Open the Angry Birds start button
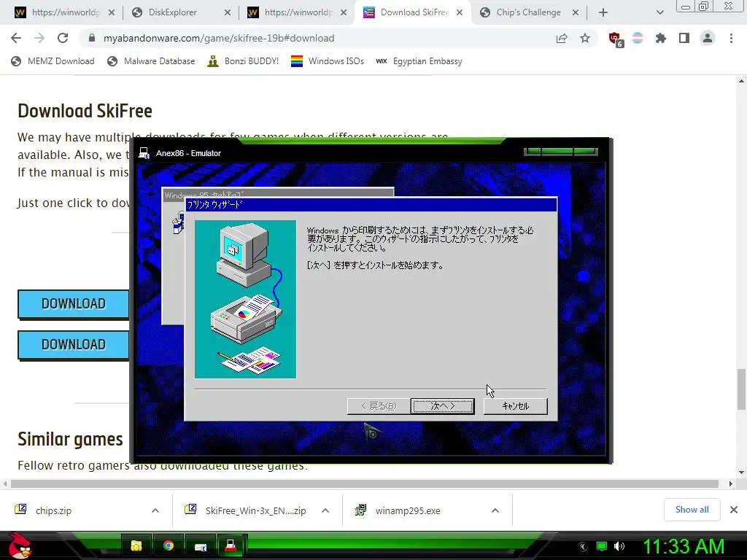The width and height of the screenshot is (747, 560). (x=20, y=545)
